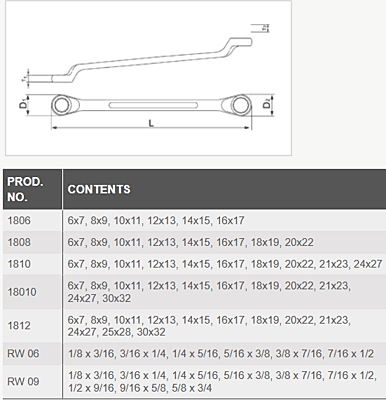This screenshot has width=386, height=400.
Task: Select contents cell containing 25x28
Action: [x=224, y=326]
